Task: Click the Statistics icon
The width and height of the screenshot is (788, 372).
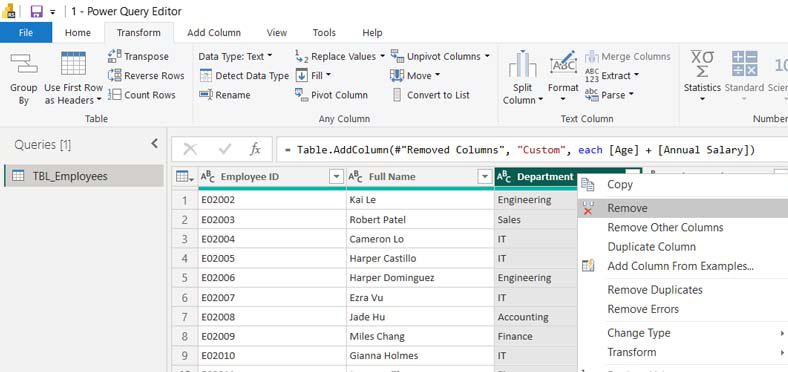Action: point(702,64)
